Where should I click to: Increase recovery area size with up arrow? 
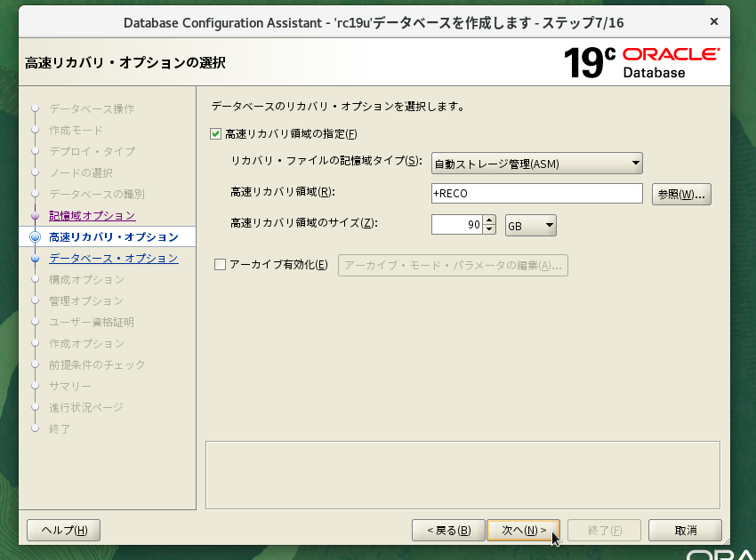coord(489,220)
